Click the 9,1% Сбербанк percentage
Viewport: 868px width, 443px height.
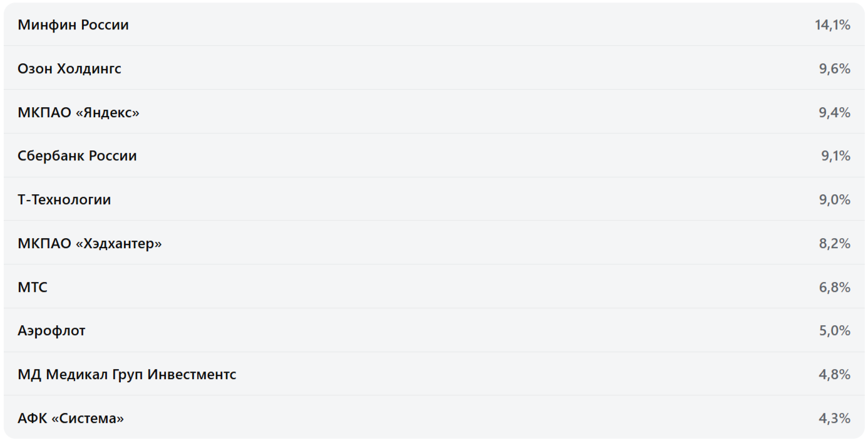[835, 156]
